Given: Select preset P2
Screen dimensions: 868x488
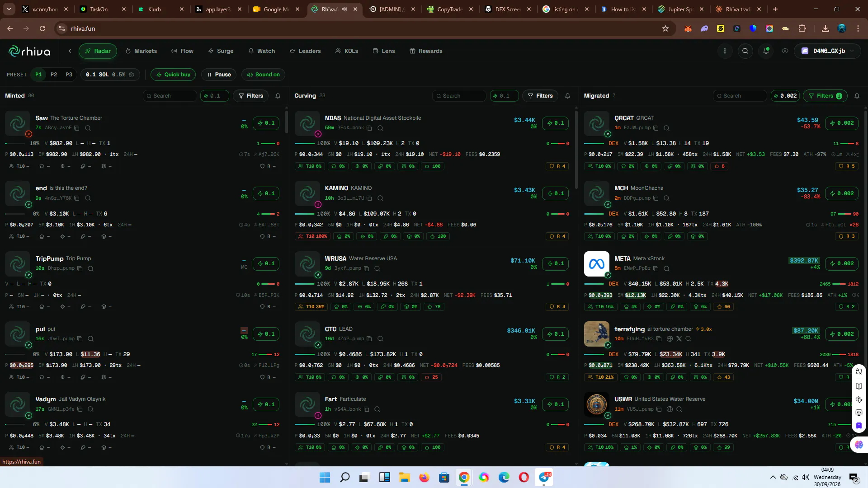Looking at the screenshot, I should click(x=54, y=75).
